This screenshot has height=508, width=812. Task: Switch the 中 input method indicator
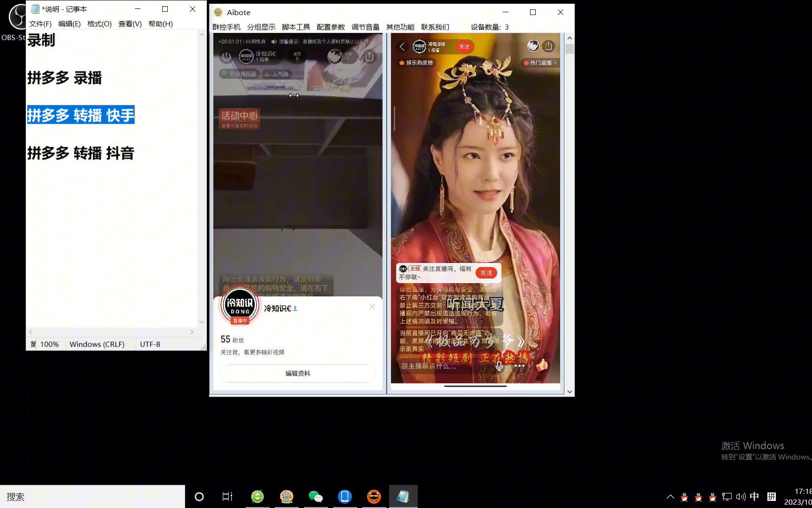pos(755,496)
